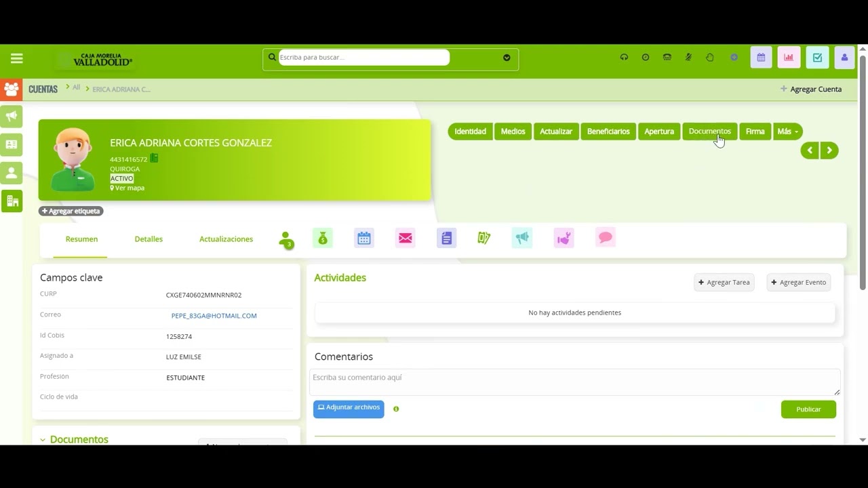Image resolution: width=868 pixels, height=488 pixels.
Task: Open the checkbox tasks shortcut
Action: [817, 58]
